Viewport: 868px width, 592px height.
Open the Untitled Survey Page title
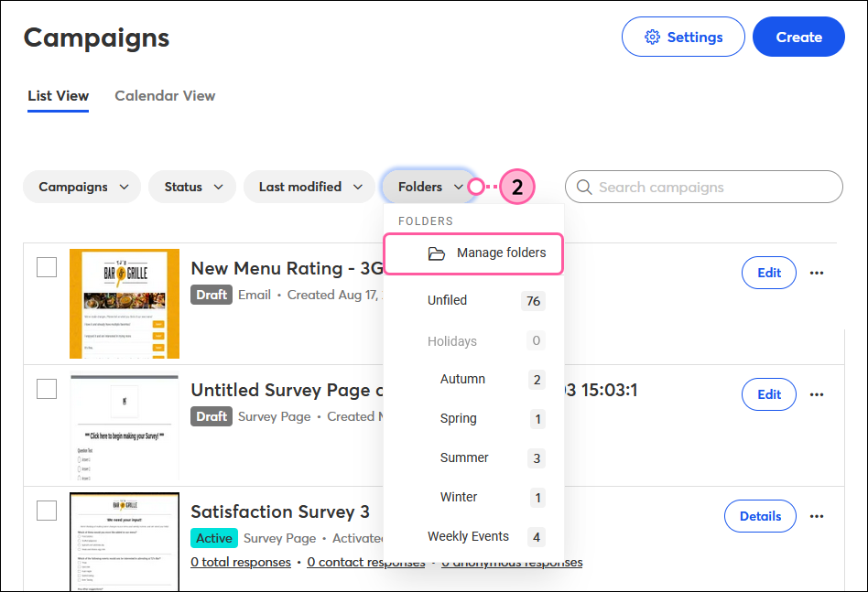tap(287, 390)
